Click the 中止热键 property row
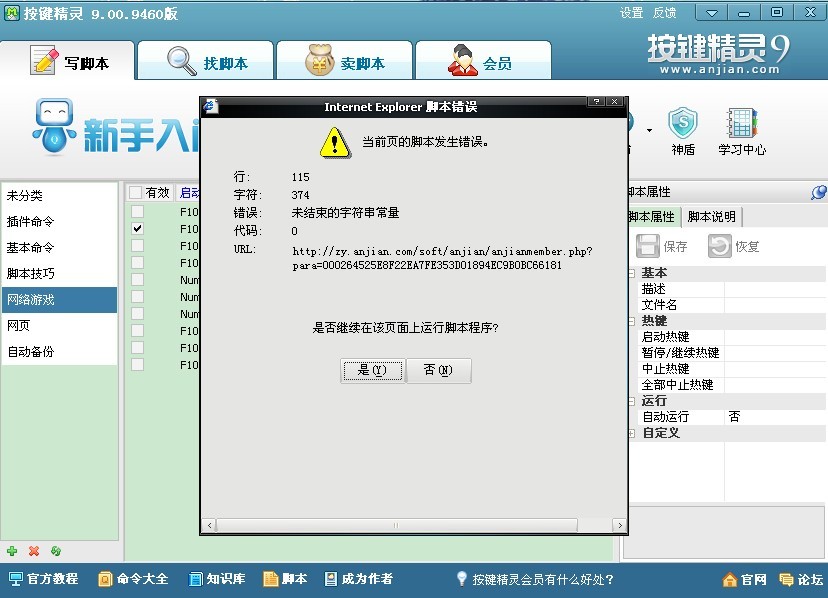Screen dimensions: 828x598 coord(731,369)
